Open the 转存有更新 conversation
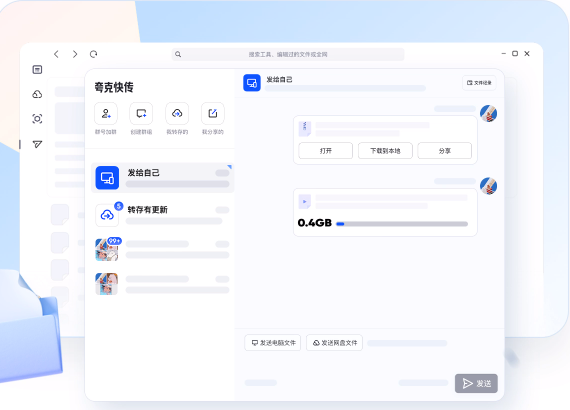The height and width of the screenshot is (410, 570). tap(162, 215)
